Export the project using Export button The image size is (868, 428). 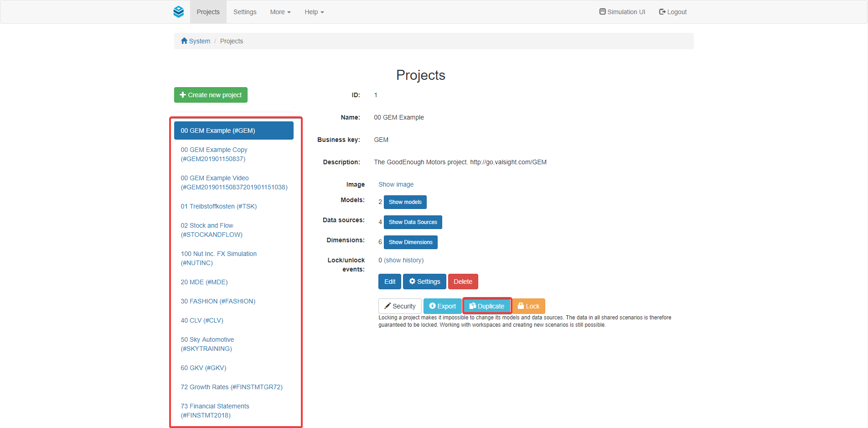[442, 306]
